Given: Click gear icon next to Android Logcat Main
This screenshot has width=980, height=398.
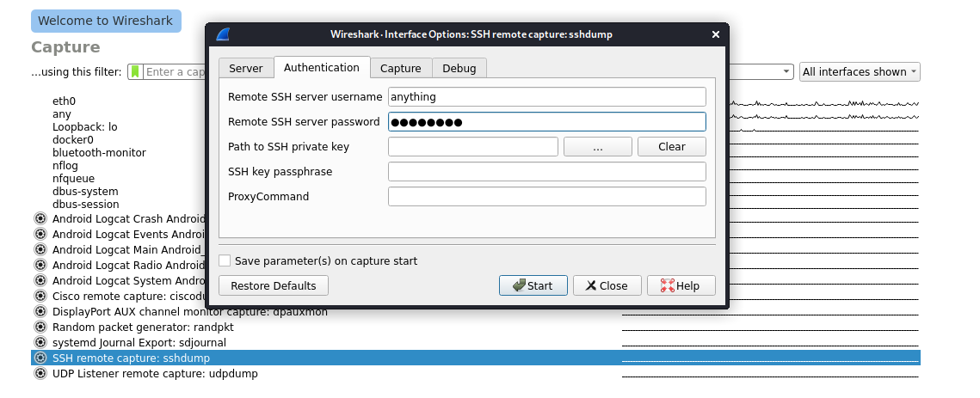Looking at the screenshot, I should 40,249.
